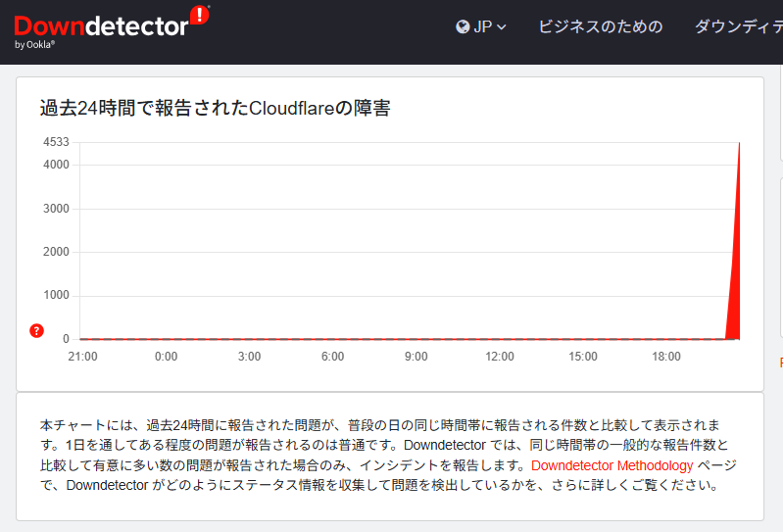783x532 pixels.
Task: Click the 12:00 x-axis time label
Action: tap(500, 357)
